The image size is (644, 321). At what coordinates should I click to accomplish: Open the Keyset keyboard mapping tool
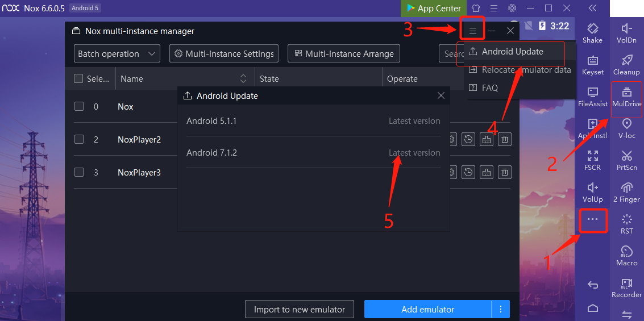pos(593,65)
